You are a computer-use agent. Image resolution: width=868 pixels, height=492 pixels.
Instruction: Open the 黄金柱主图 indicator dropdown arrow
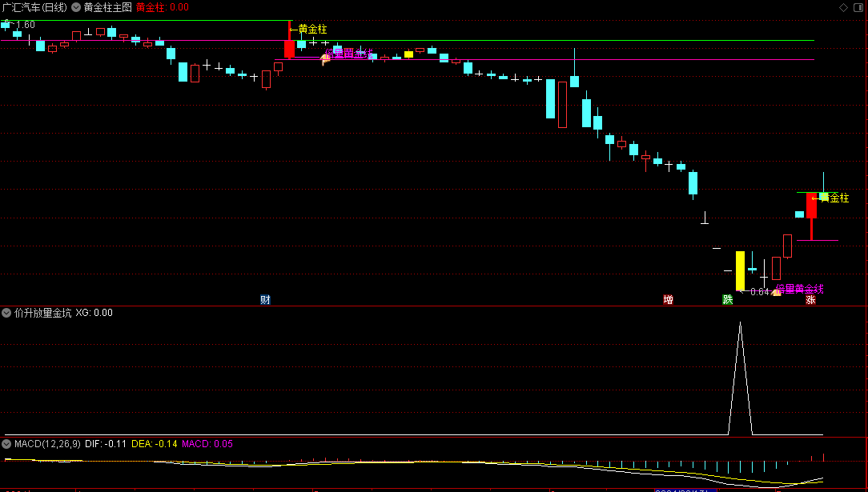pyautogui.click(x=76, y=8)
